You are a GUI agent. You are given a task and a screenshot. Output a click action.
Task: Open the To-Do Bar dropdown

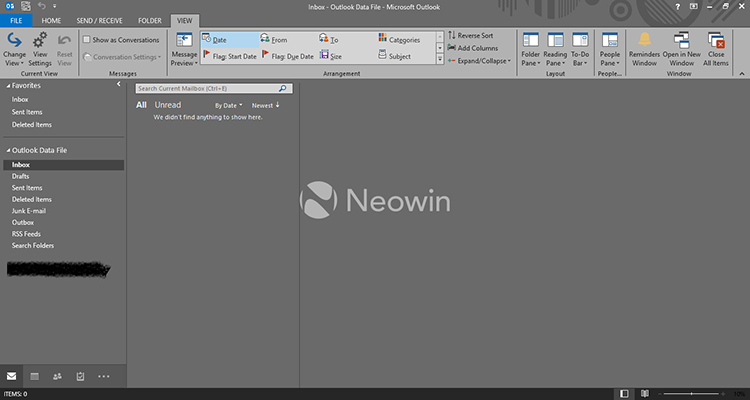[x=580, y=49]
